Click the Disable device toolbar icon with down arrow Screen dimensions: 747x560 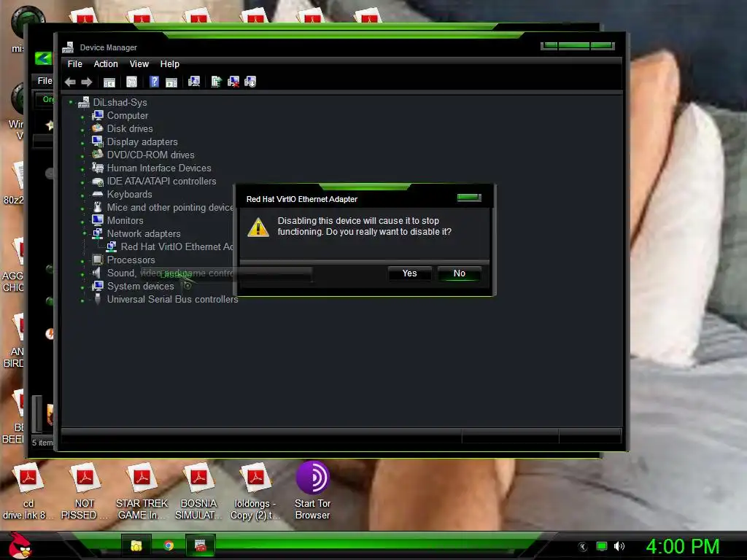tap(250, 82)
